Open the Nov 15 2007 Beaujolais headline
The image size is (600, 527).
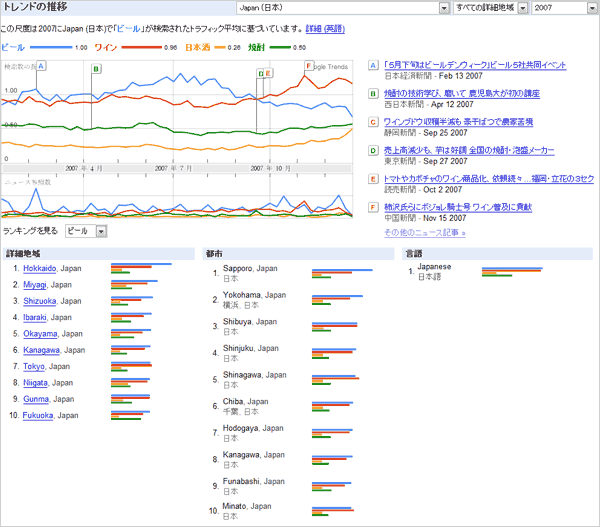(458, 207)
